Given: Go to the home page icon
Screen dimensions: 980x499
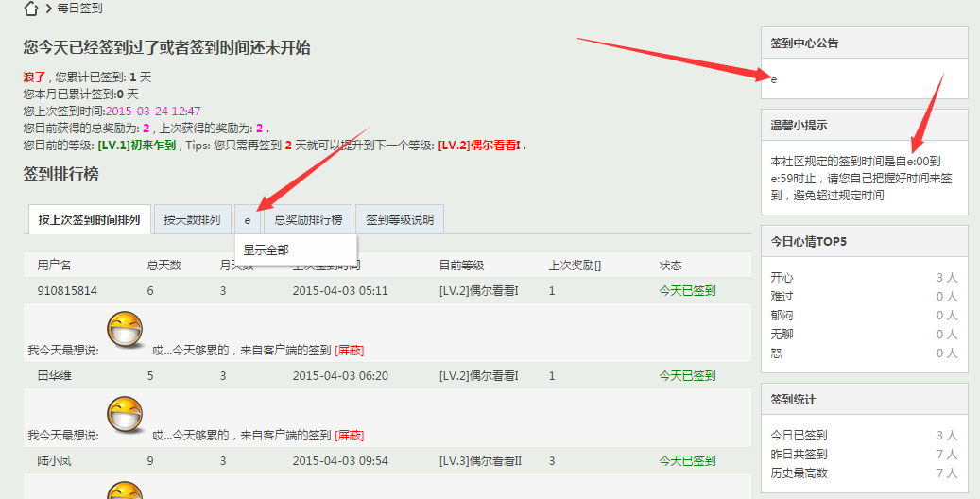Looking at the screenshot, I should point(30,9).
